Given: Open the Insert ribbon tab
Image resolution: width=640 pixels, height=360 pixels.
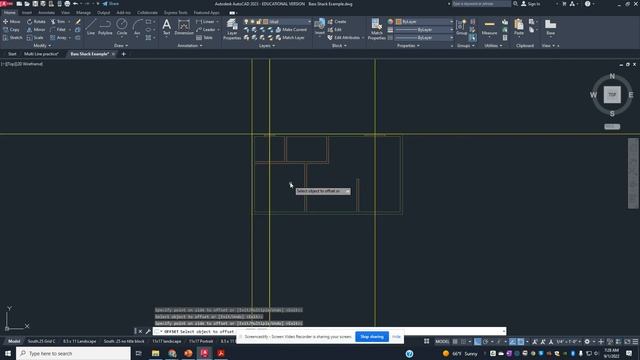Looking at the screenshot, I should 27,13.
